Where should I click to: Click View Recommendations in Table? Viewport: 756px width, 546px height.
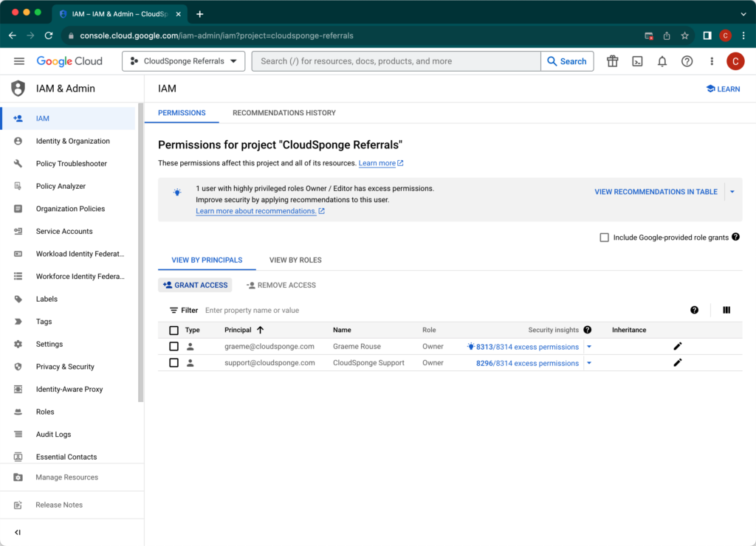click(x=656, y=192)
